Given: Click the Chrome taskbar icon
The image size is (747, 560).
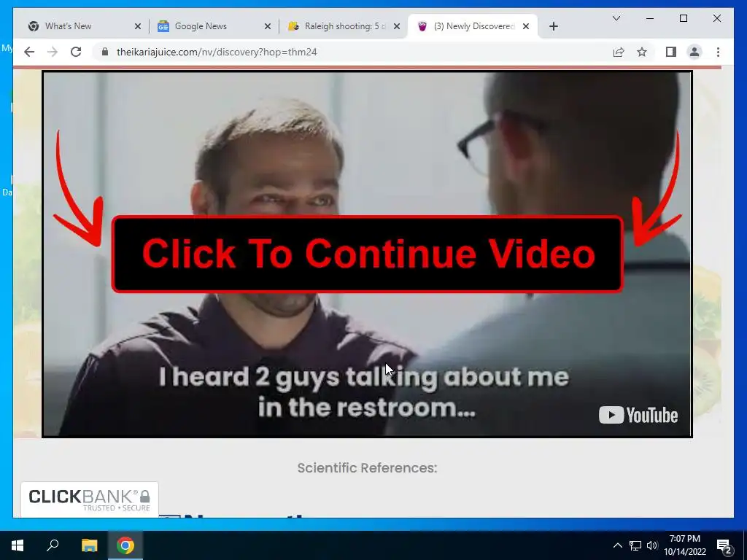Looking at the screenshot, I should tap(125, 545).
